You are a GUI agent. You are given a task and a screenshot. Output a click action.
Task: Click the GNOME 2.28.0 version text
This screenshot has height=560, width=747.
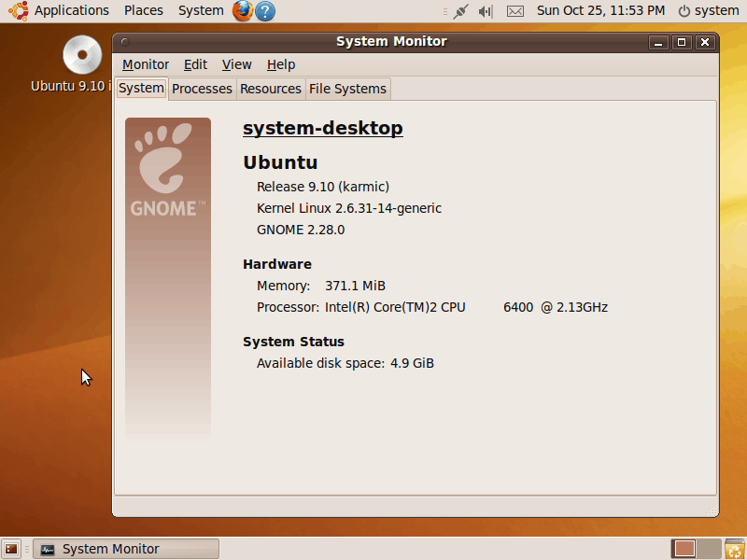pos(301,230)
